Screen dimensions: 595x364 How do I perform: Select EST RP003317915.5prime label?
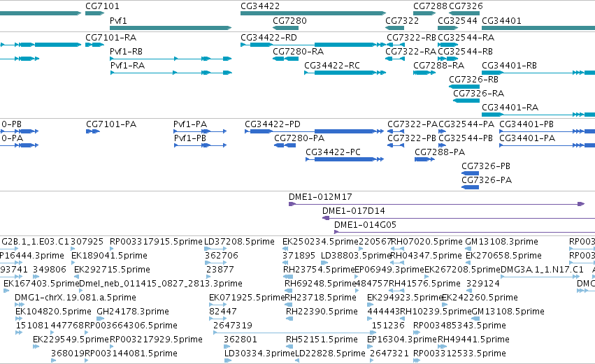156,242
